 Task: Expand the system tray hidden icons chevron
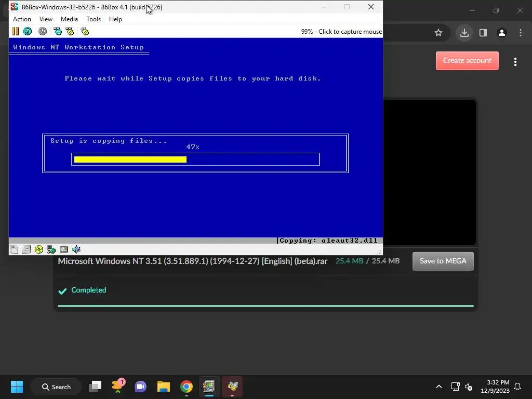(438, 387)
